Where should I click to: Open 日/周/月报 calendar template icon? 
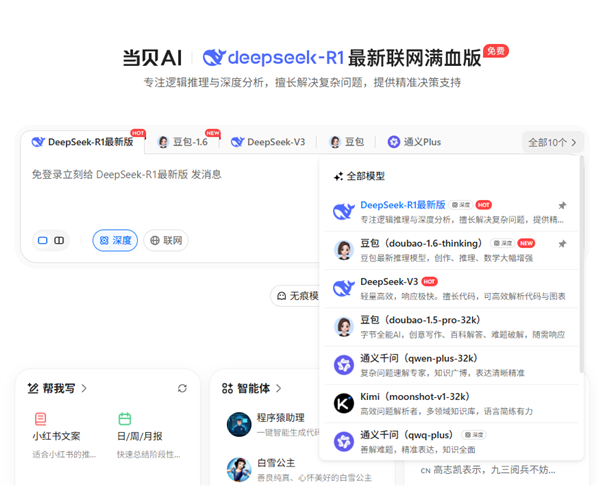click(125, 419)
